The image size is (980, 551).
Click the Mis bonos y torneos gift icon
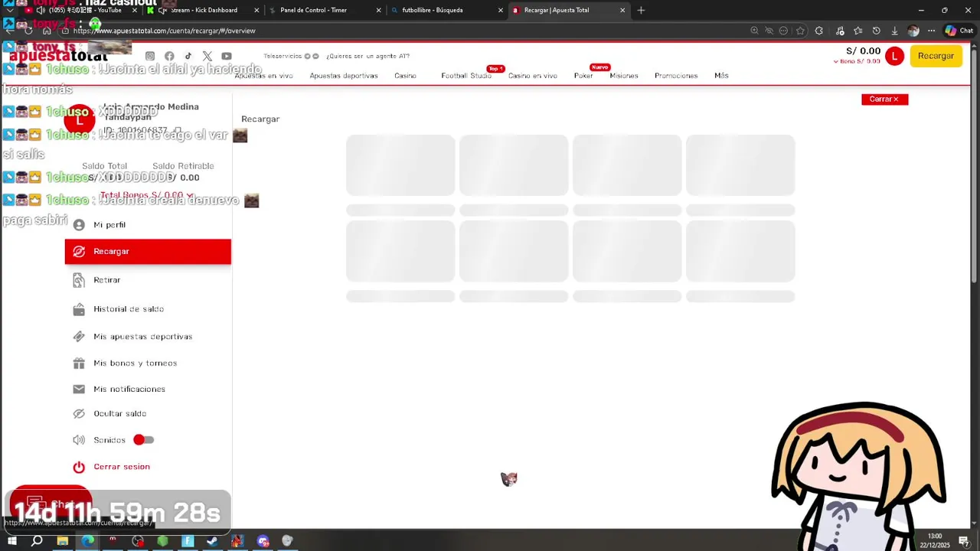coord(79,364)
